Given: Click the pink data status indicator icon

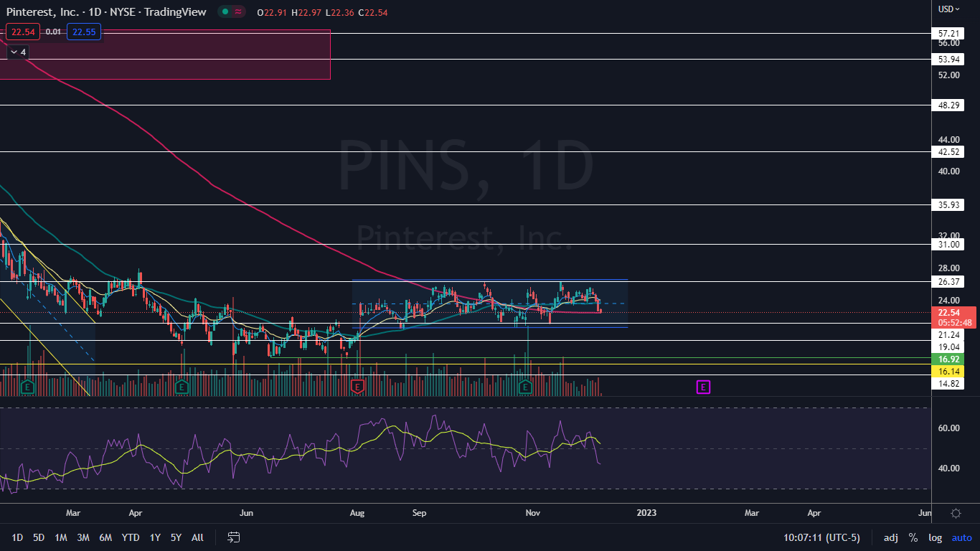Looking at the screenshot, I should click(x=238, y=11).
